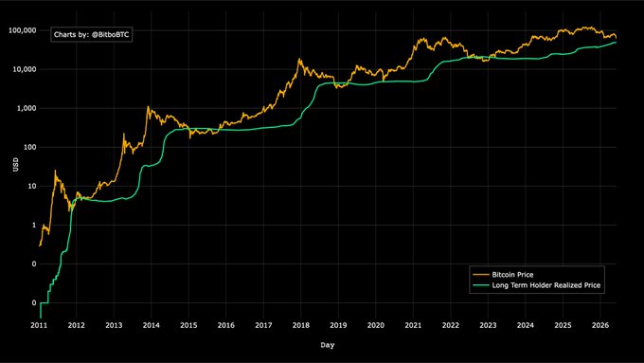Click the 2018 x-axis label
Image resolution: width=644 pixels, height=363 pixels.
pos(301,326)
